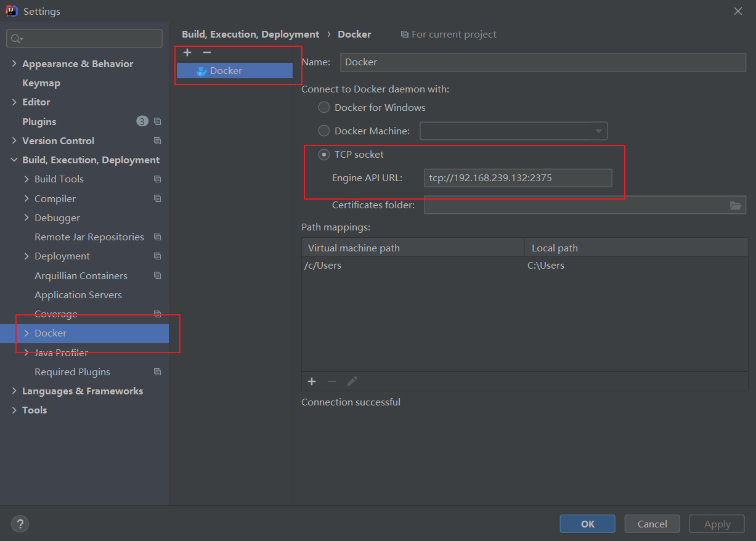This screenshot has height=541, width=756.
Task: Select Docker entry in configurations list
Action: pos(235,71)
